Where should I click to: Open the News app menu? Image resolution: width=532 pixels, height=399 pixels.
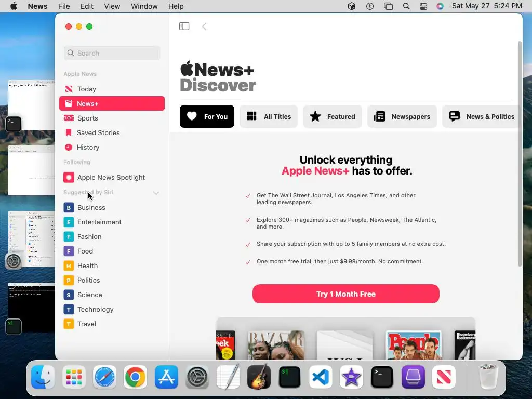37,6
